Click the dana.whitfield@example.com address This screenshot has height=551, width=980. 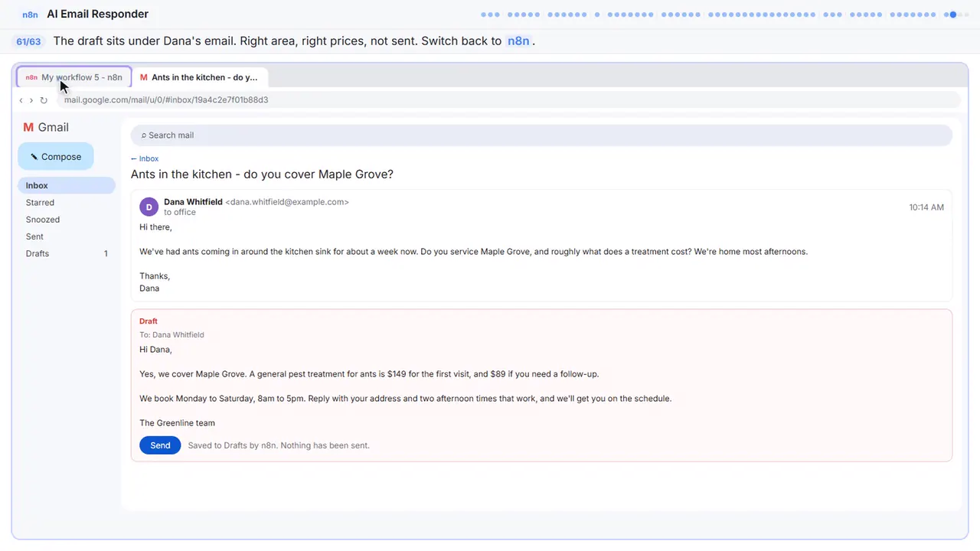point(287,202)
